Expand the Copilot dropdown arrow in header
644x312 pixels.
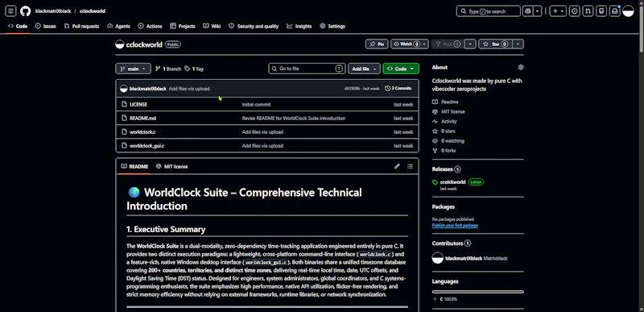pos(538,11)
